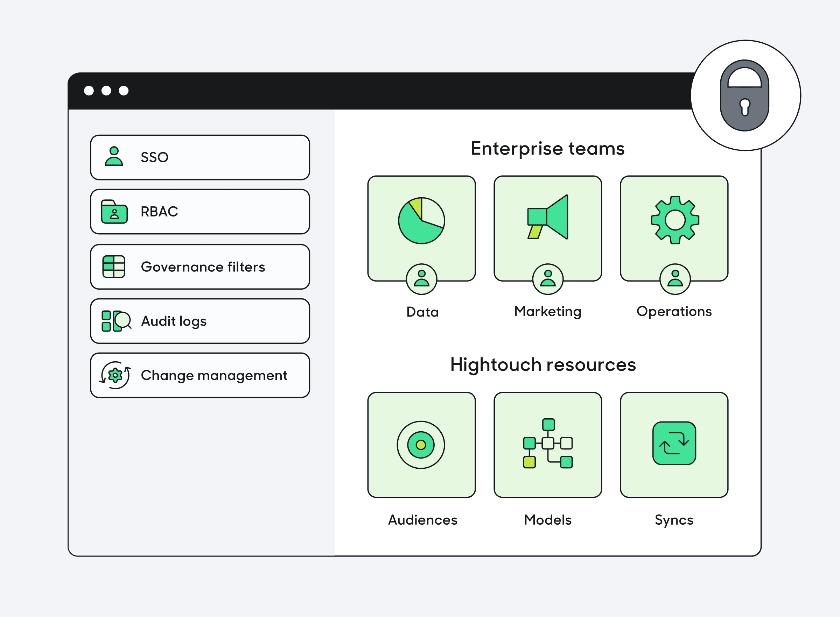Open the SSO settings entry
This screenshot has height=617, width=840.
[x=200, y=157]
